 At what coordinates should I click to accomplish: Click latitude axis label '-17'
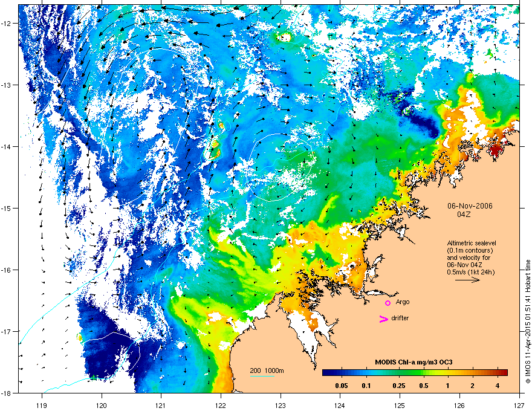point(7,331)
